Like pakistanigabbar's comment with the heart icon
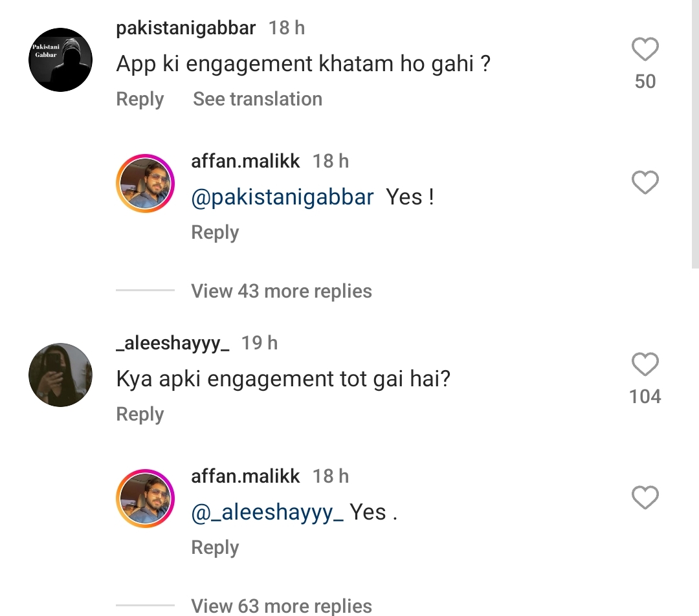Screen dimensions: 699x616 pos(645,49)
